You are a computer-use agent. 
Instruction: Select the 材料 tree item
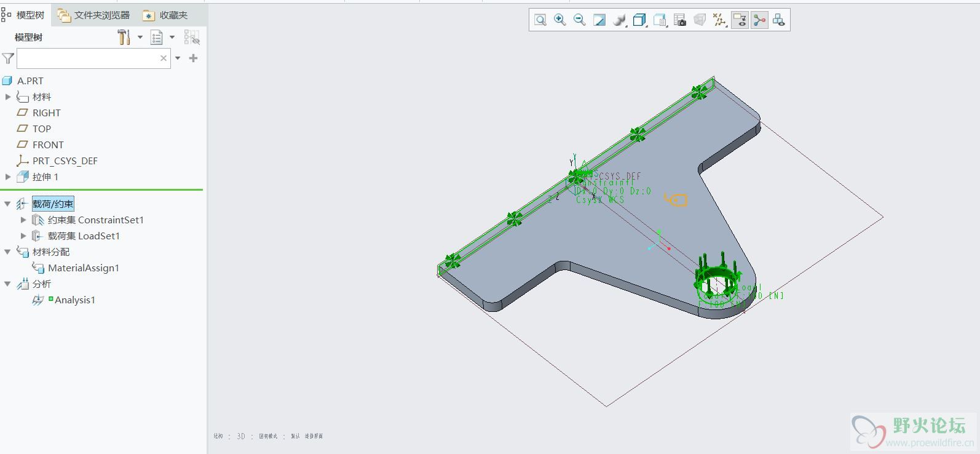(42, 97)
